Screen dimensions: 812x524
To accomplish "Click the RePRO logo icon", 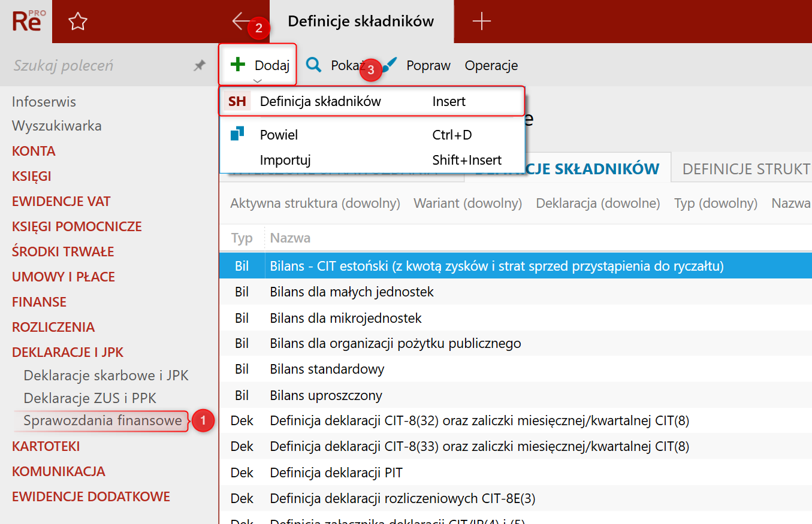I will (x=27, y=21).
